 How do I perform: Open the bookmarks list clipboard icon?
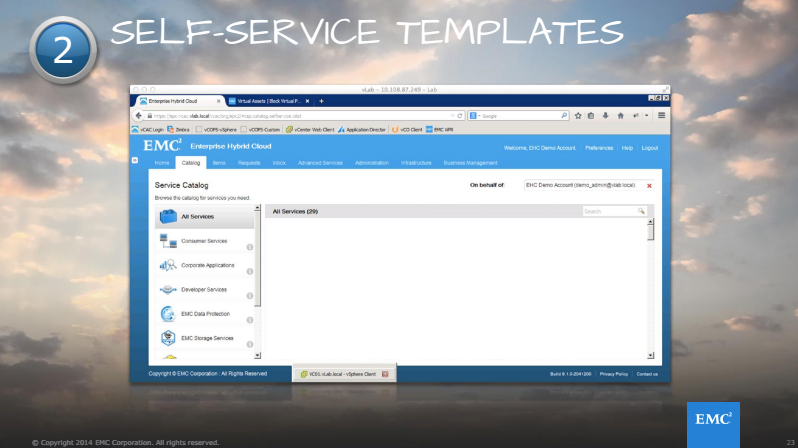pos(591,116)
